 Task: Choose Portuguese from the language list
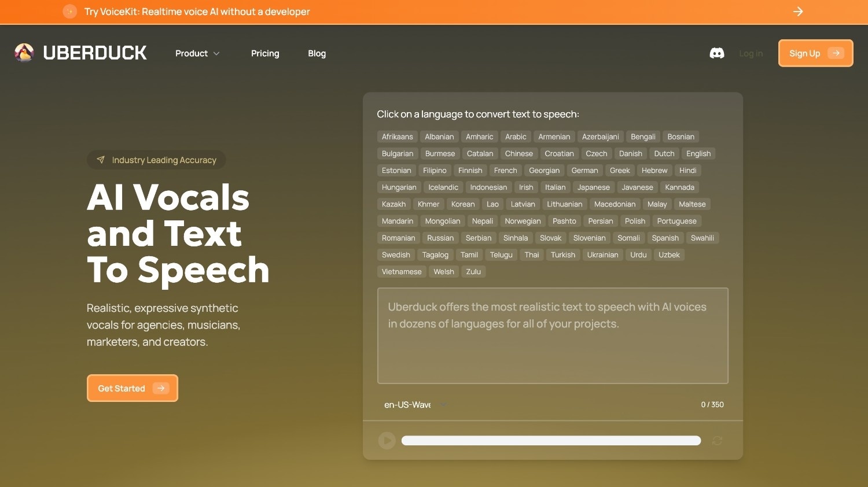tap(677, 221)
